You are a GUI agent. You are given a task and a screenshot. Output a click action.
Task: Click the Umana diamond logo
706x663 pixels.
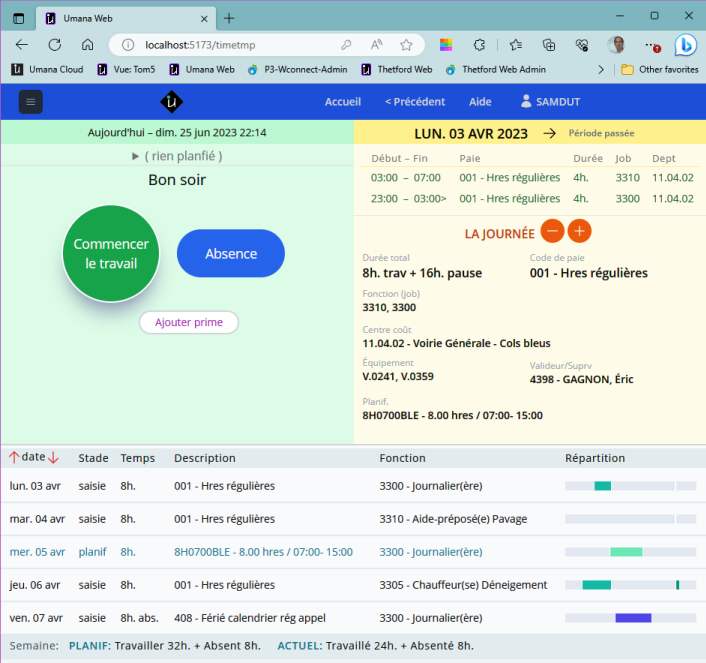click(171, 102)
